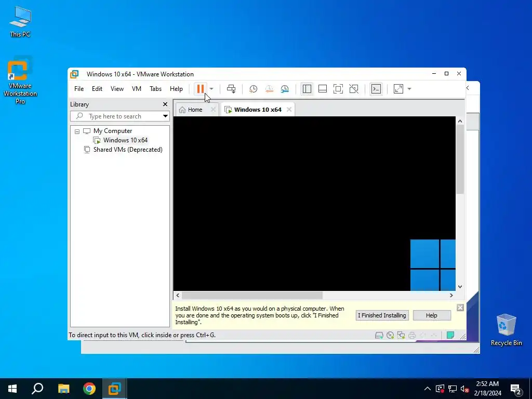
Task: Close the Home tab
Action: pyautogui.click(x=213, y=110)
